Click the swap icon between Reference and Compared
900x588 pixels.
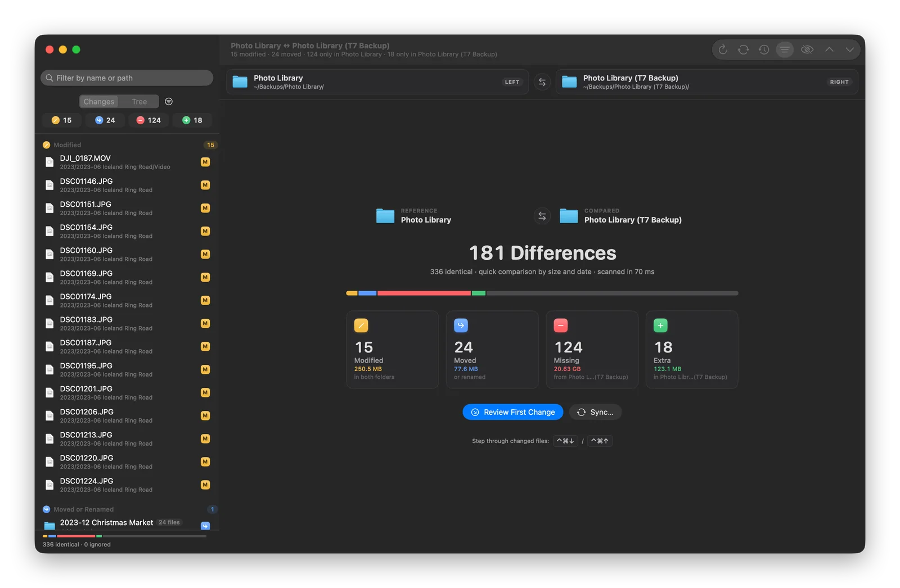tap(542, 216)
